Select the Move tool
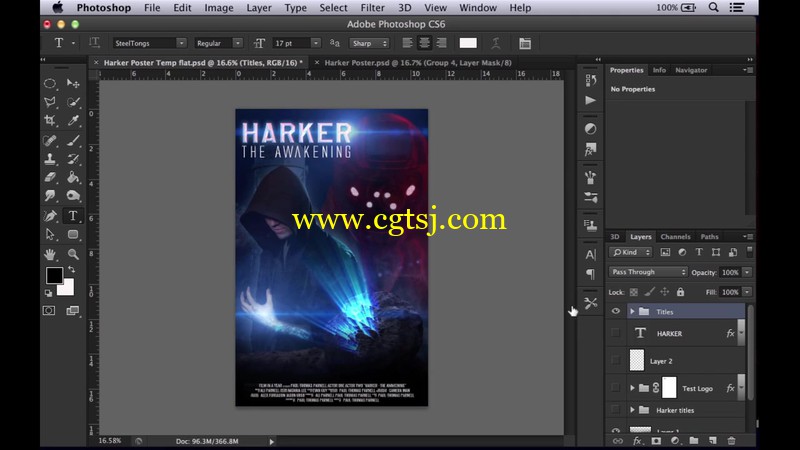The height and width of the screenshot is (450, 800). pos(73,83)
